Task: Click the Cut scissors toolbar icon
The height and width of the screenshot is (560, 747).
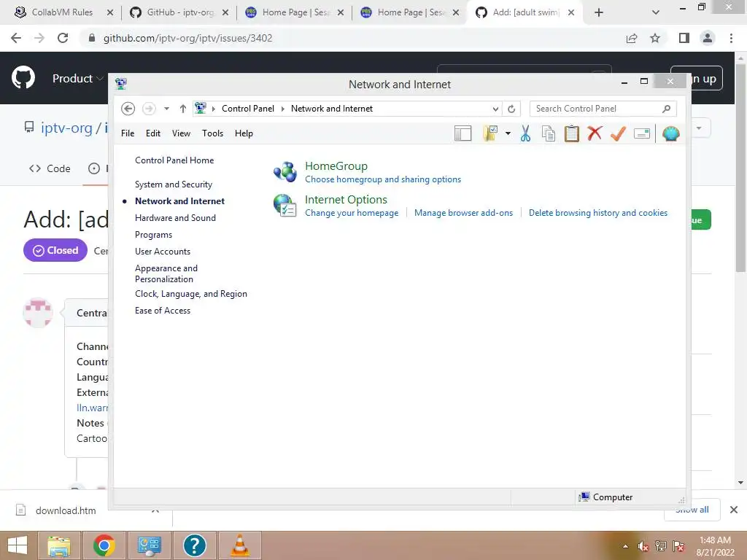Action: (x=525, y=134)
